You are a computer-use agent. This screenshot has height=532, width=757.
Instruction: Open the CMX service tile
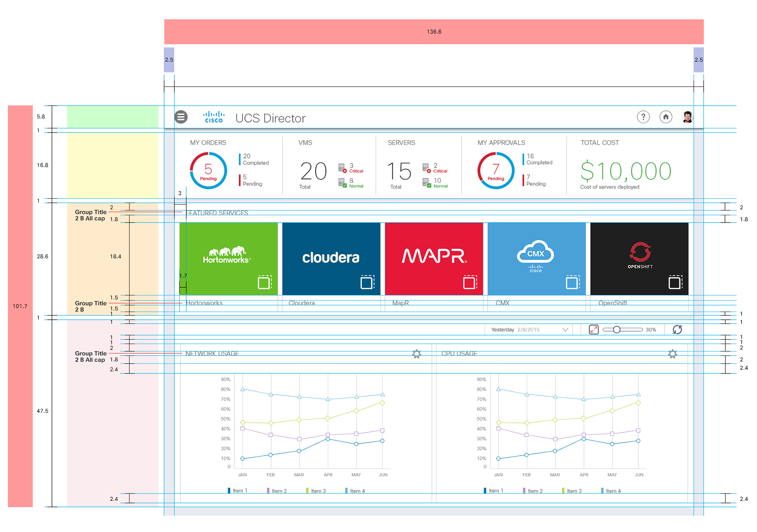tap(537, 259)
